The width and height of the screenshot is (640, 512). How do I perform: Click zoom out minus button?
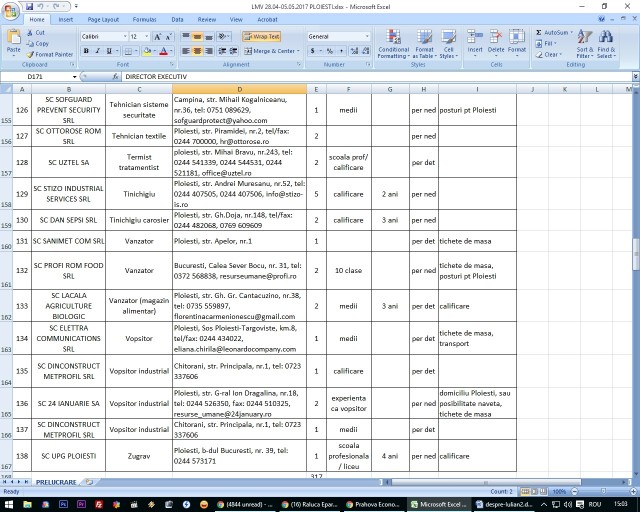tap(575, 492)
